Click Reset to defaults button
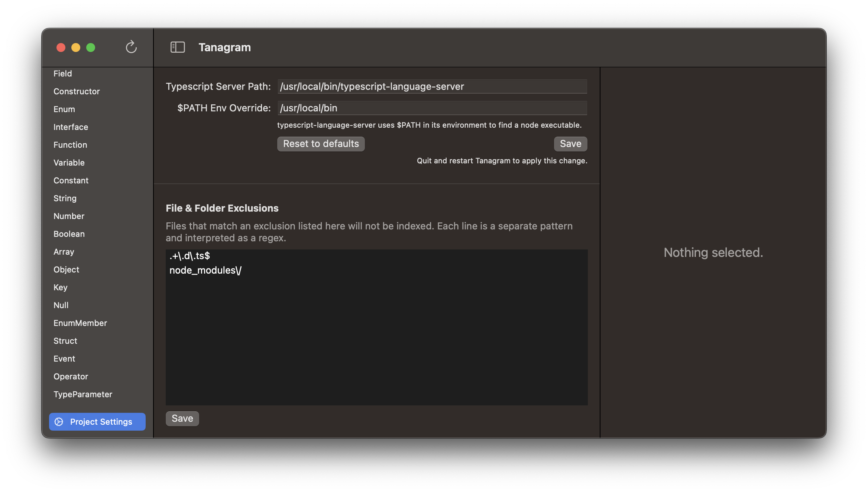 click(x=321, y=144)
